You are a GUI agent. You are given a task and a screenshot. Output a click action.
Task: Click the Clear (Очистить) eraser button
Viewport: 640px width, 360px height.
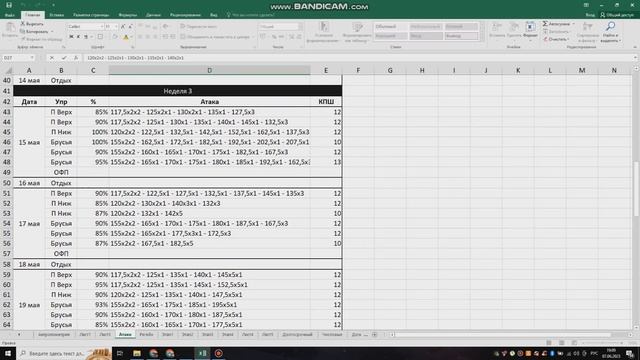point(555,39)
